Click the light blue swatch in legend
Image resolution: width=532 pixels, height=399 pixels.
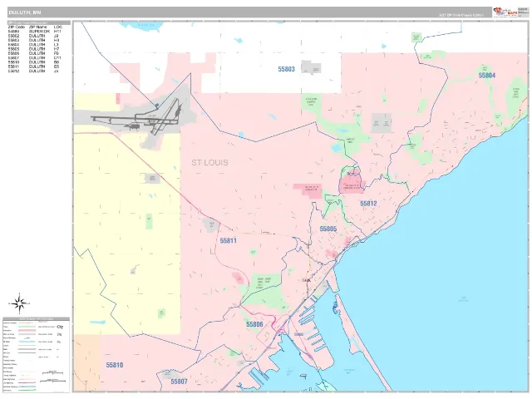pyautogui.click(x=27, y=342)
